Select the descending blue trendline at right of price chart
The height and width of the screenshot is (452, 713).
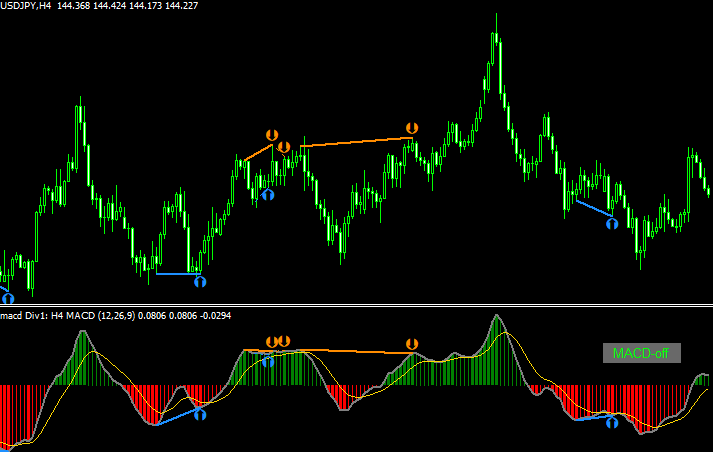pyautogui.click(x=594, y=208)
